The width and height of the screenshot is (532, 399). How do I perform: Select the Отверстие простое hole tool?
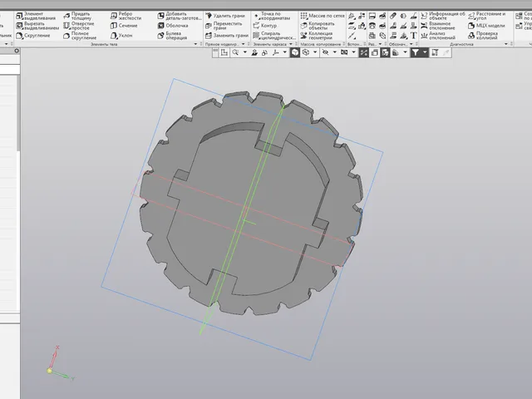pos(79,26)
